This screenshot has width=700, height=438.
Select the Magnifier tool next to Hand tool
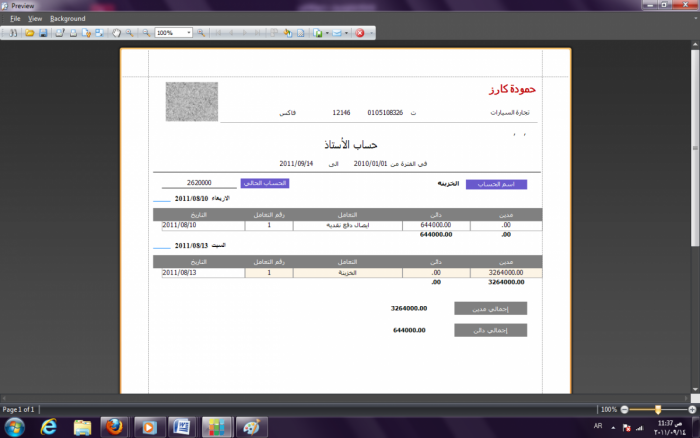coord(129,33)
